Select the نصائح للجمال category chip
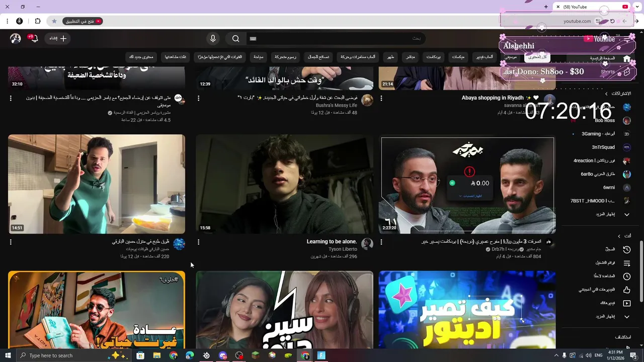The height and width of the screenshot is (362, 644). pos(318,57)
